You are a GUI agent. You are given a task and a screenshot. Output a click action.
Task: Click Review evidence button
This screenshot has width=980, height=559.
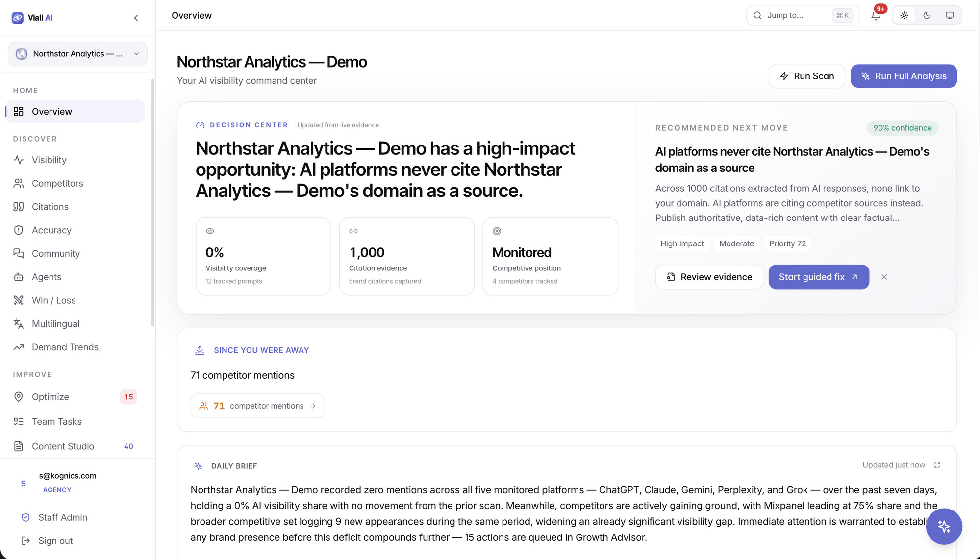pos(709,277)
